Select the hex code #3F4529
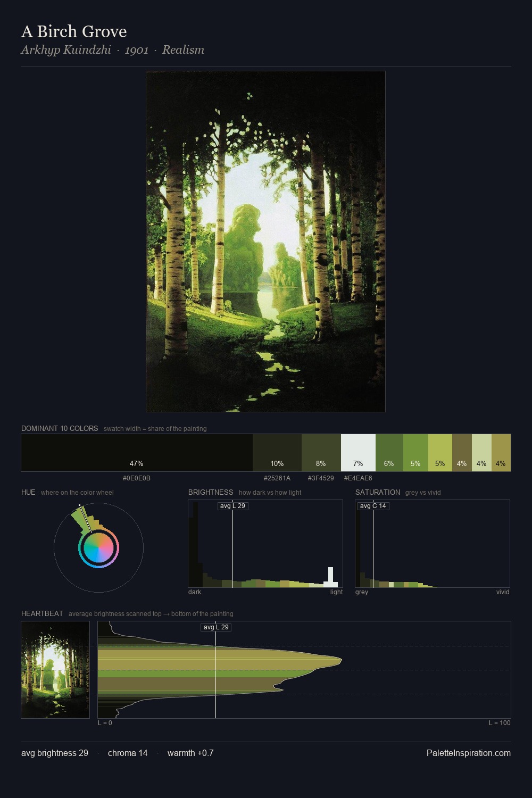Viewport: 532px width, 798px height. coord(321,478)
